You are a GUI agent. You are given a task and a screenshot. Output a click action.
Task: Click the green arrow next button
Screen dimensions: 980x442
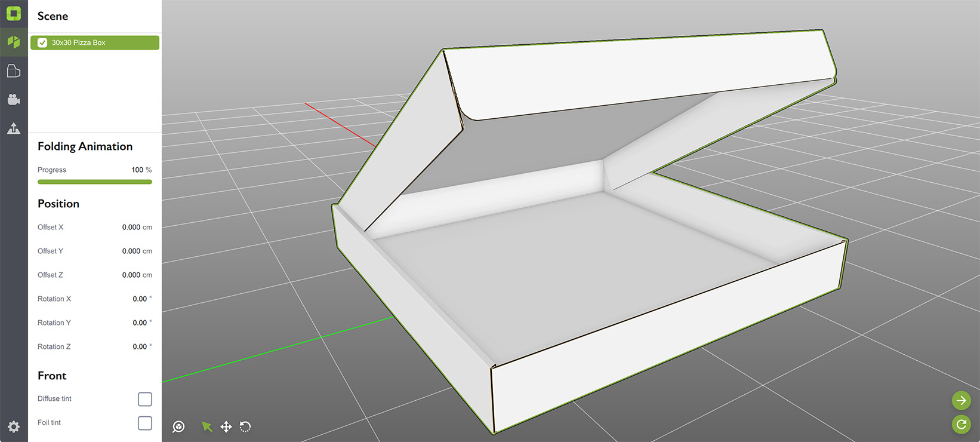pyautogui.click(x=961, y=400)
